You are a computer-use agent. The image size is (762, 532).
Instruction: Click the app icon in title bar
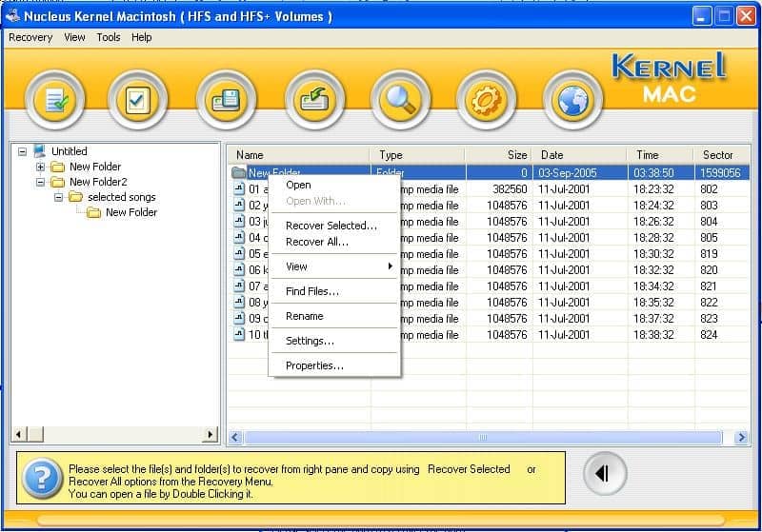pyautogui.click(x=11, y=15)
